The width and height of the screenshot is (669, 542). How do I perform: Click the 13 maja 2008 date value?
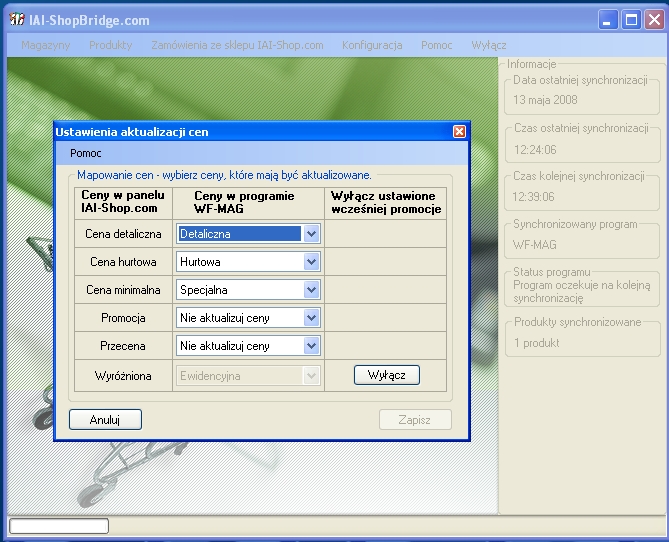[545, 100]
